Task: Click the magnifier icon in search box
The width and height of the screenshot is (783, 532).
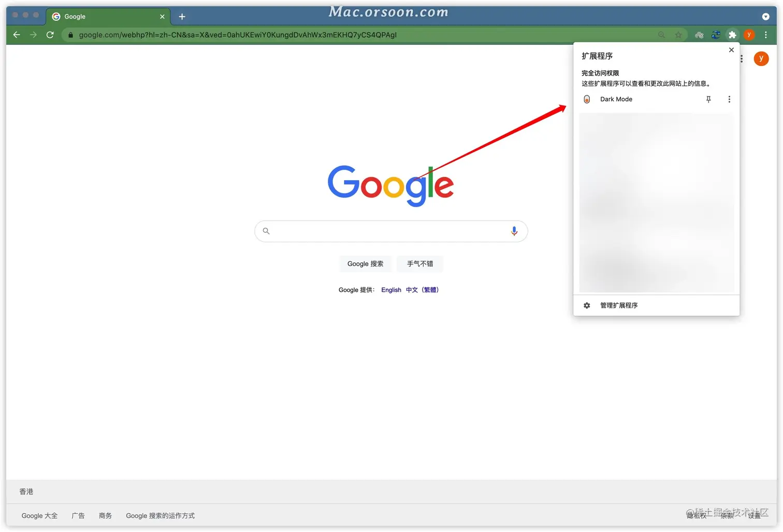Action: 266,231
